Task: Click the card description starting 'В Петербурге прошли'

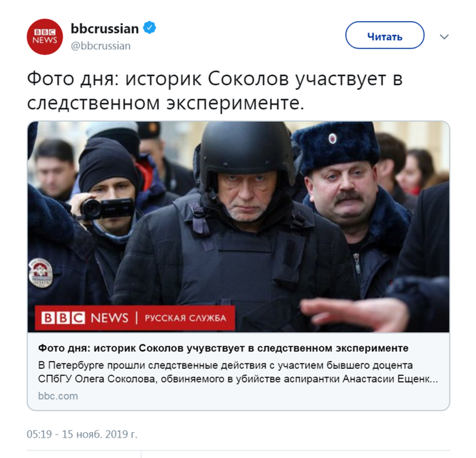Action: 238,372
